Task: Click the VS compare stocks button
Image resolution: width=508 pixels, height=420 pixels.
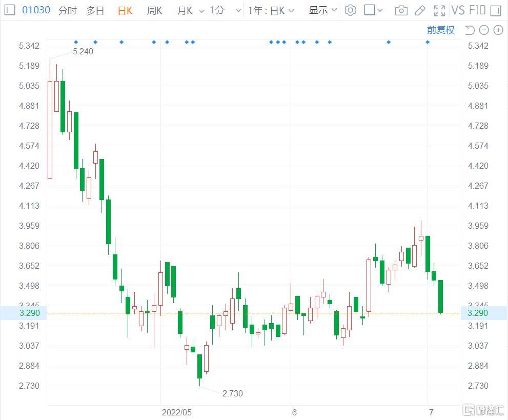Action: 458,10
